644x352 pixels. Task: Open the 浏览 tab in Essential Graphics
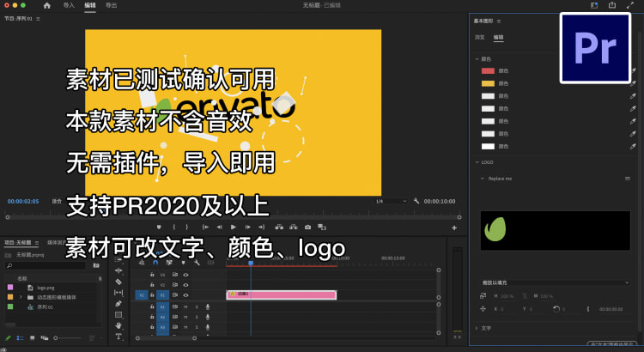click(479, 38)
